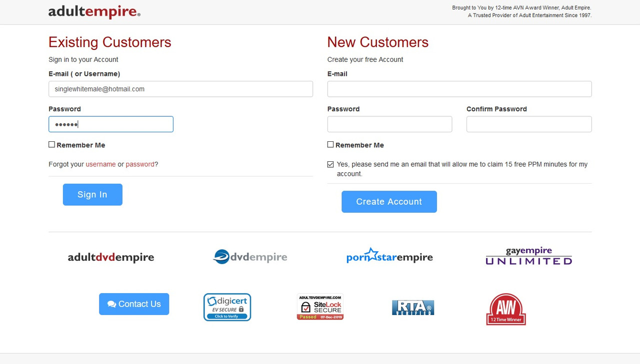Click the RTA Verified badge
Image resolution: width=640 pixels, height=364 pixels.
[x=413, y=308]
